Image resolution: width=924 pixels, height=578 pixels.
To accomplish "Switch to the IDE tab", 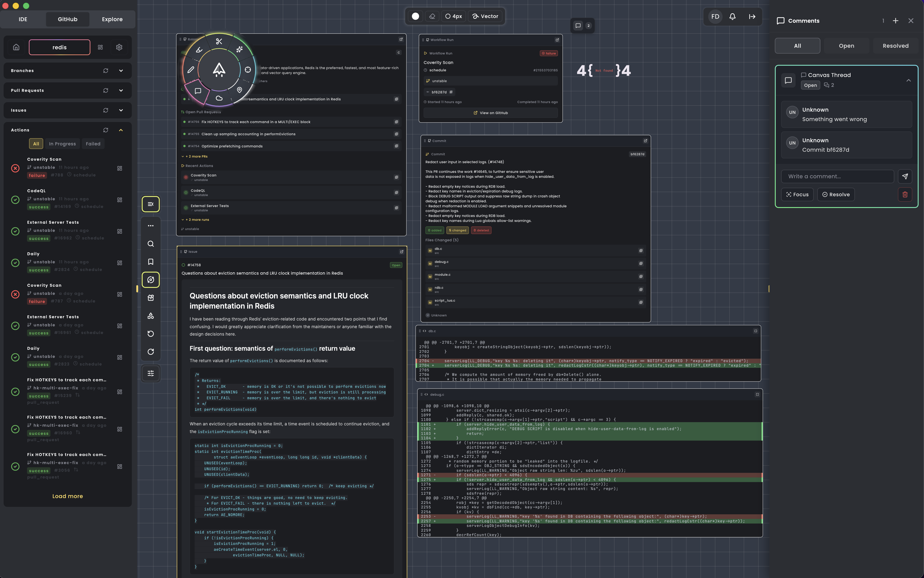I will tap(23, 19).
